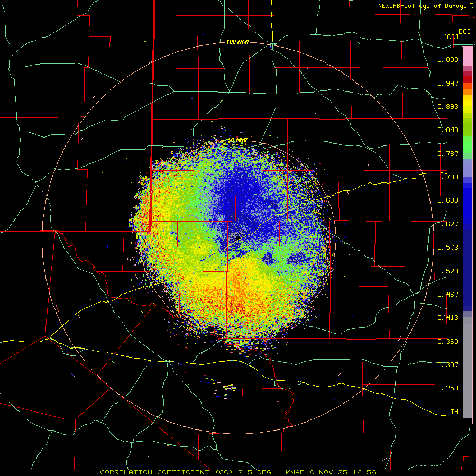Click the 0.413 legend value
This screenshot has height=476, width=476.
tap(448, 318)
